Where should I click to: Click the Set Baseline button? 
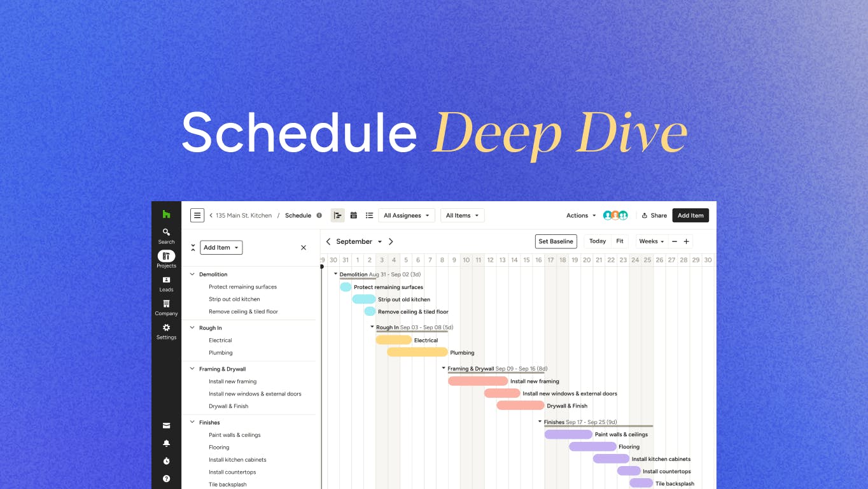click(556, 241)
